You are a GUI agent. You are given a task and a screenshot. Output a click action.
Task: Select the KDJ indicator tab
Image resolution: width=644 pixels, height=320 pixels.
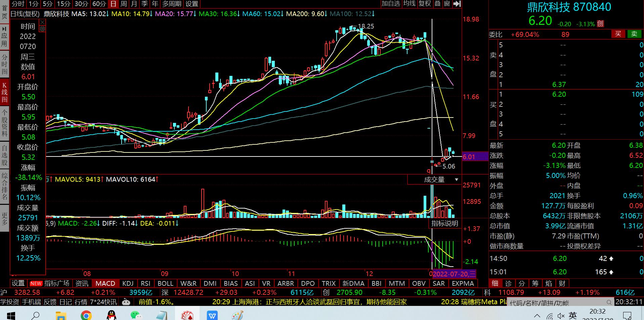128,283
